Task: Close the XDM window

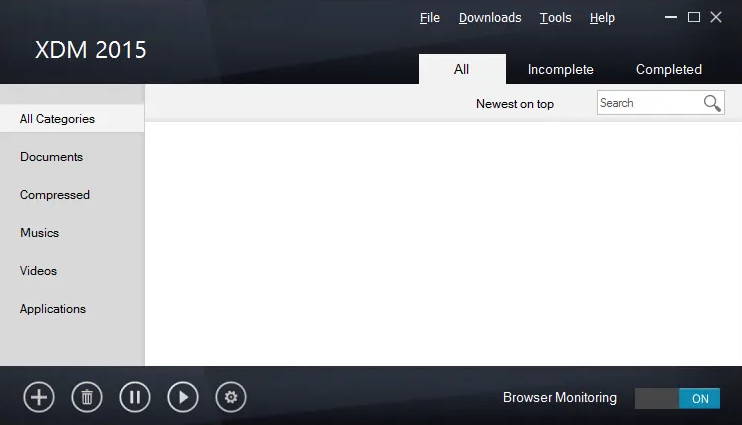Action: click(x=716, y=18)
